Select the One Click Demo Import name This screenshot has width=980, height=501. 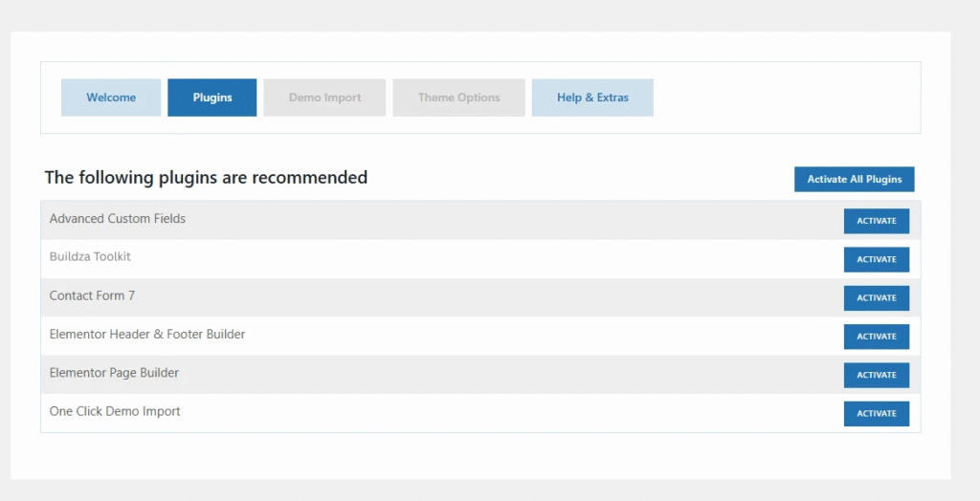pyautogui.click(x=115, y=412)
